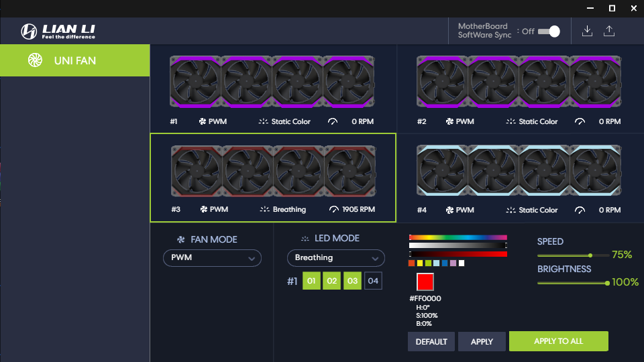Open the UNI FAN sidebar tab
The image size is (644, 362).
(74, 60)
